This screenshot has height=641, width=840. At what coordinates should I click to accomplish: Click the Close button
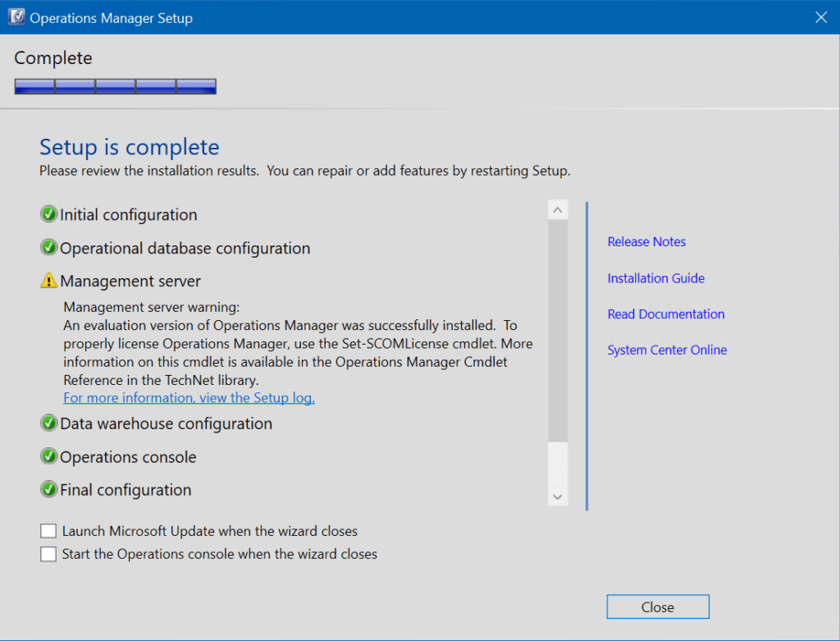click(x=658, y=607)
